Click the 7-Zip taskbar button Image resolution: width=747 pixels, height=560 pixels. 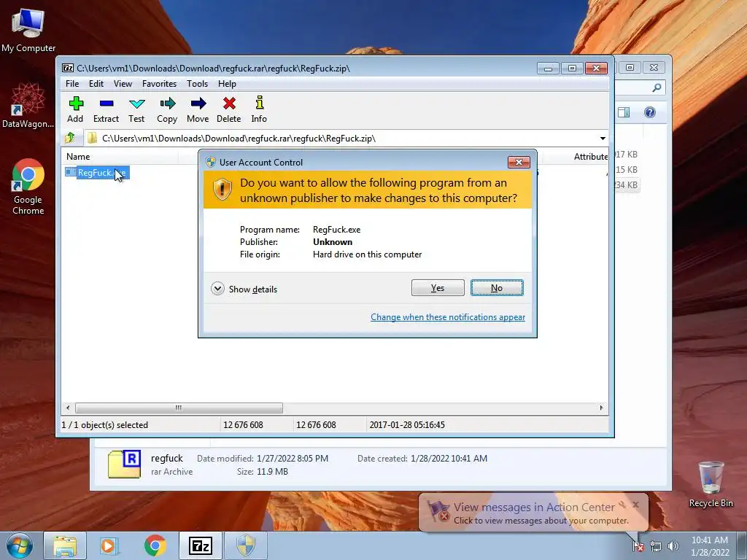(x=200, y=545)
